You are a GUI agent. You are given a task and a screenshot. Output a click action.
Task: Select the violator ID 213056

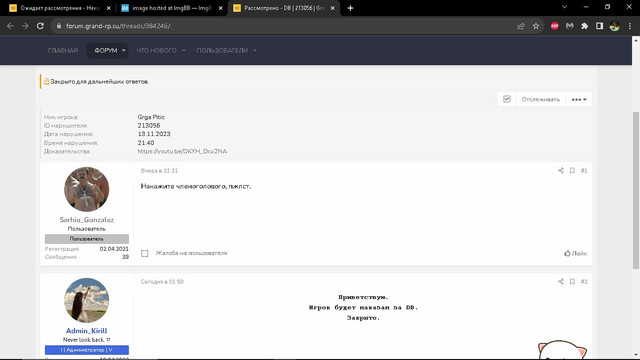(x=149, y=126)
